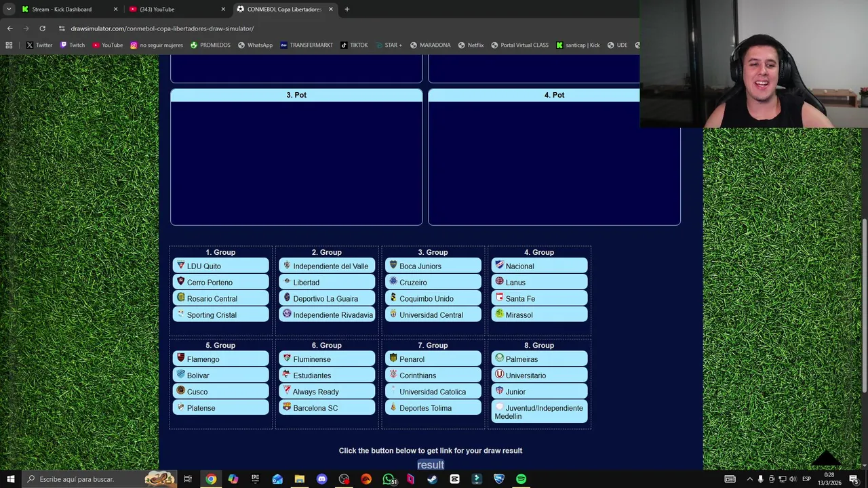
Task: Open Google Chrome from the taskbar
Action: tap(211, 479)
